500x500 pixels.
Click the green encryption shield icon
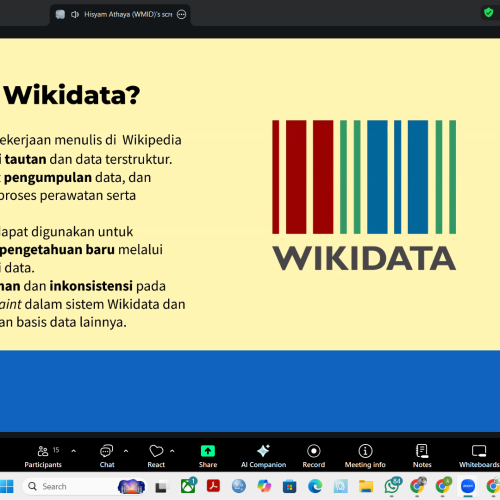point(489,13)
